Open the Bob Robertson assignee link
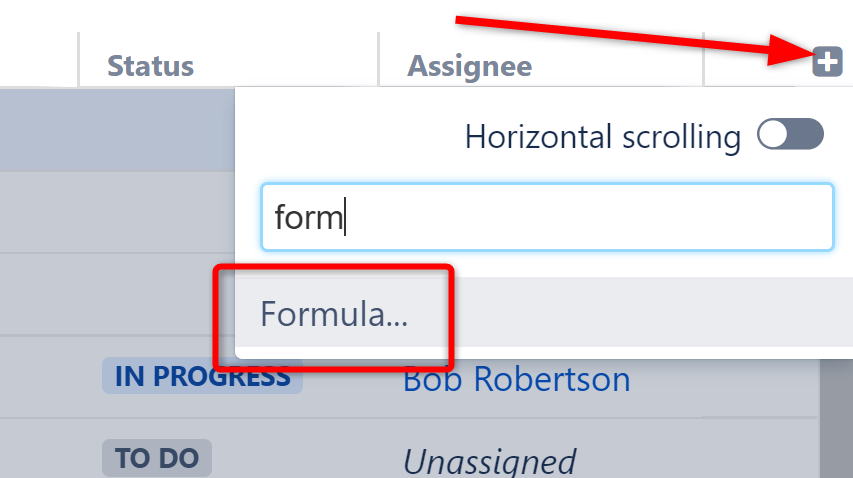The height and width of the screenshot is (478, 853). [516, 379]
